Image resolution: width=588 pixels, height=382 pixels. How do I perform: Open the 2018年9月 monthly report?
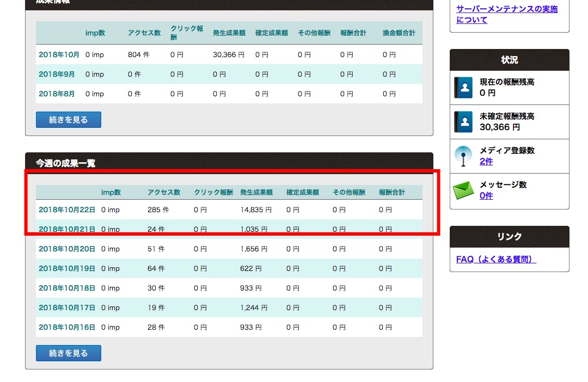pyautogui.click(x=57, y=75)
